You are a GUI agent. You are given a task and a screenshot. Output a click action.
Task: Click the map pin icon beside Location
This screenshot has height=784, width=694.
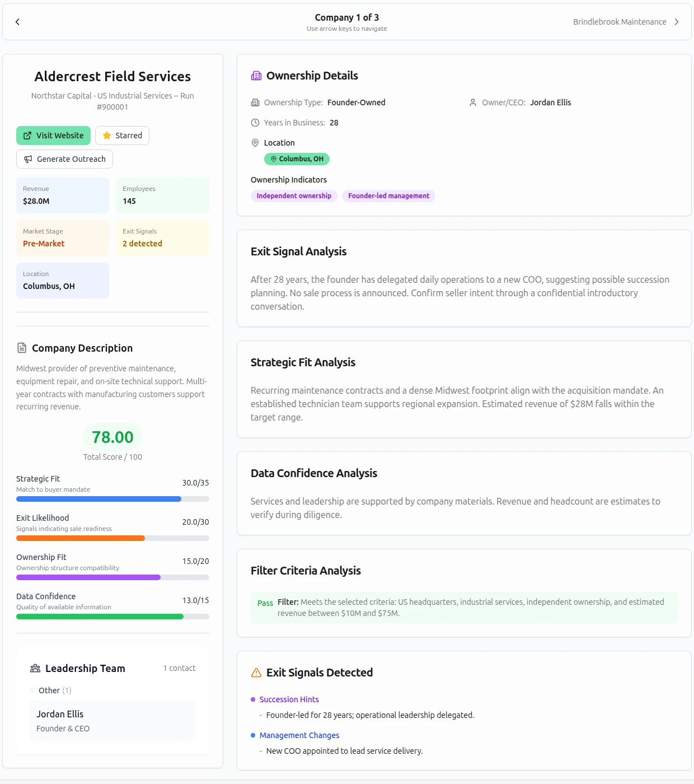[255, 143]
